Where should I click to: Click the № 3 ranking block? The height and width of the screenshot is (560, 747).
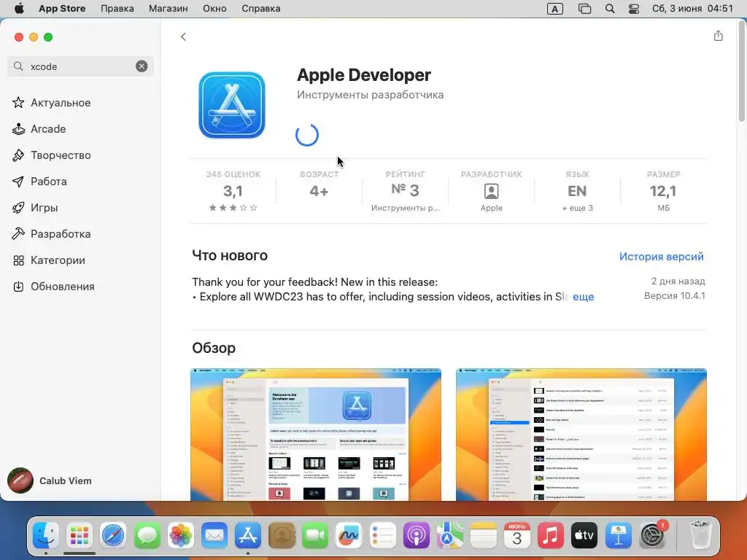point(405,191)
